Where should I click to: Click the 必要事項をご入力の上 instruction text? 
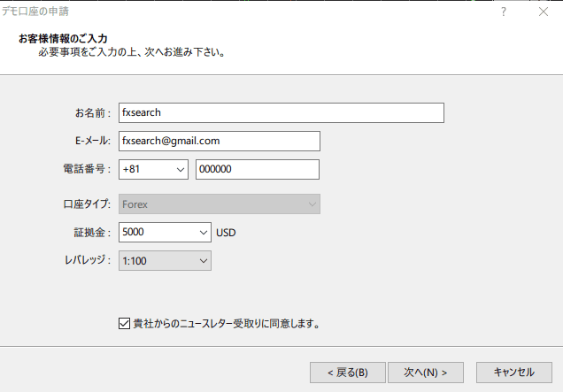pos(132,52)
